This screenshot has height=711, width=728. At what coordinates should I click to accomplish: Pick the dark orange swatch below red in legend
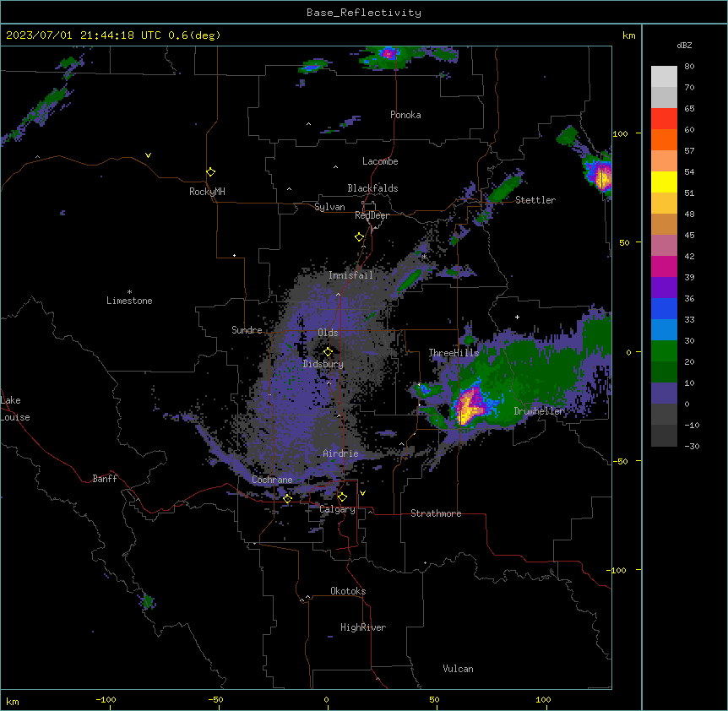point(664,139)
